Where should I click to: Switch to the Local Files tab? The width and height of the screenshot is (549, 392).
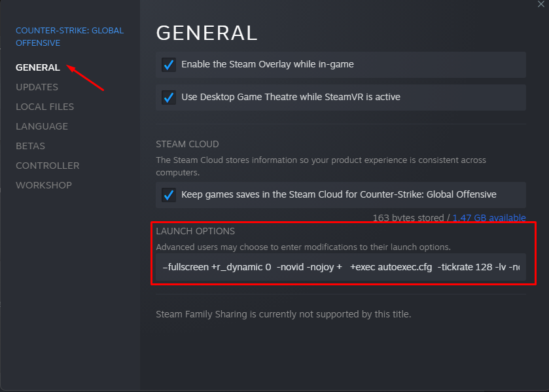[x=44, y=107]
